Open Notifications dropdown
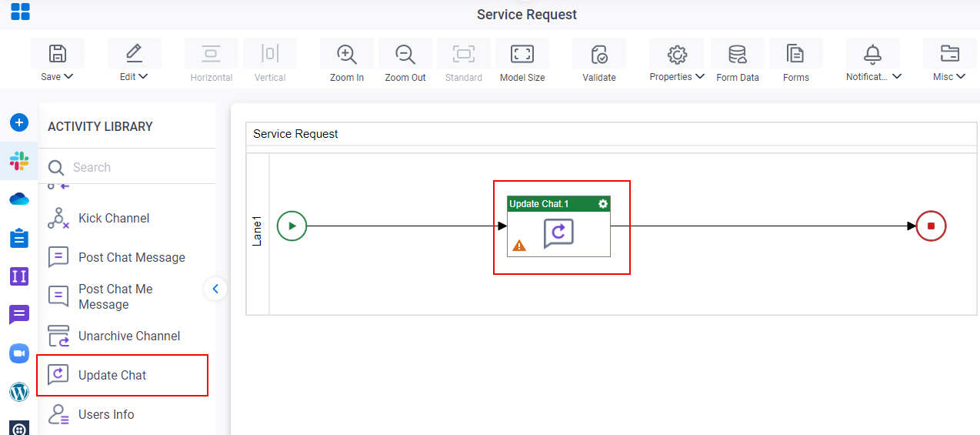Screen dimensions: 980x435 874,61
